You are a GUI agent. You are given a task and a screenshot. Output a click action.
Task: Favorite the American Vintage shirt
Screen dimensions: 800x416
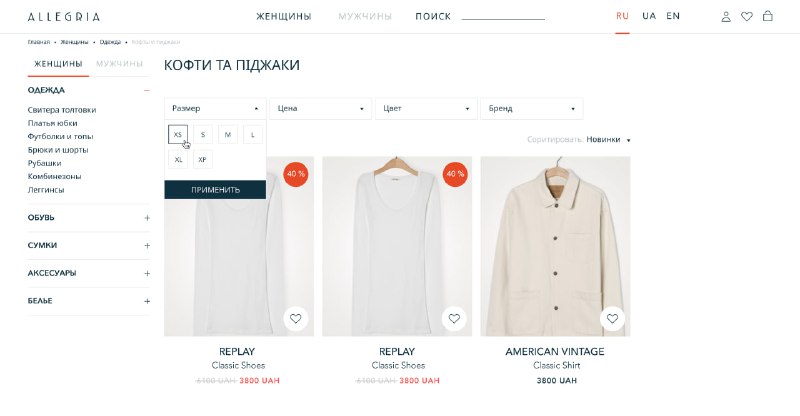612,319
